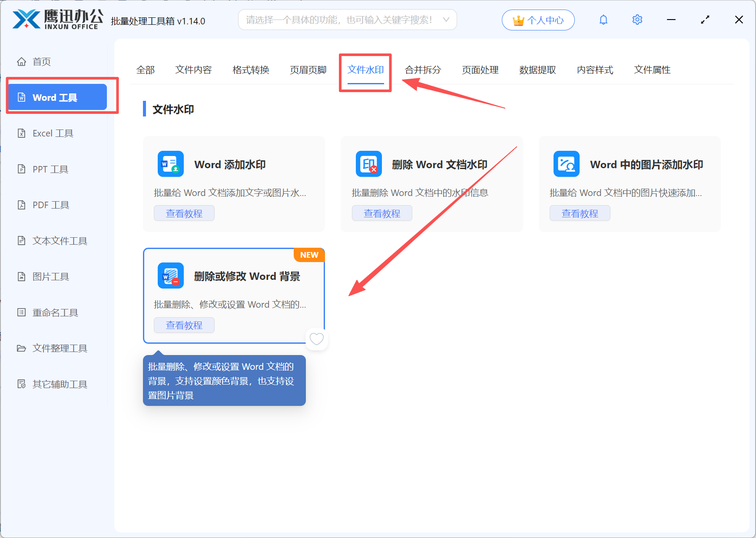Click the 删除 Word 文档水印 tool icon

(x=368, y=164)
